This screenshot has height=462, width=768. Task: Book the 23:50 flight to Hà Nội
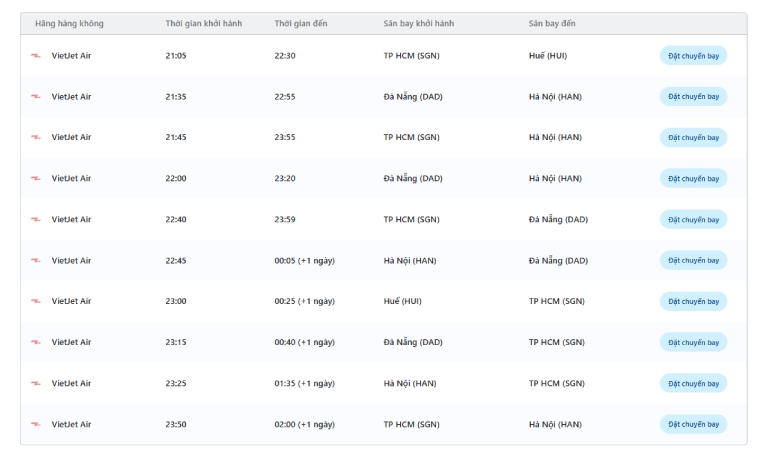693,425
